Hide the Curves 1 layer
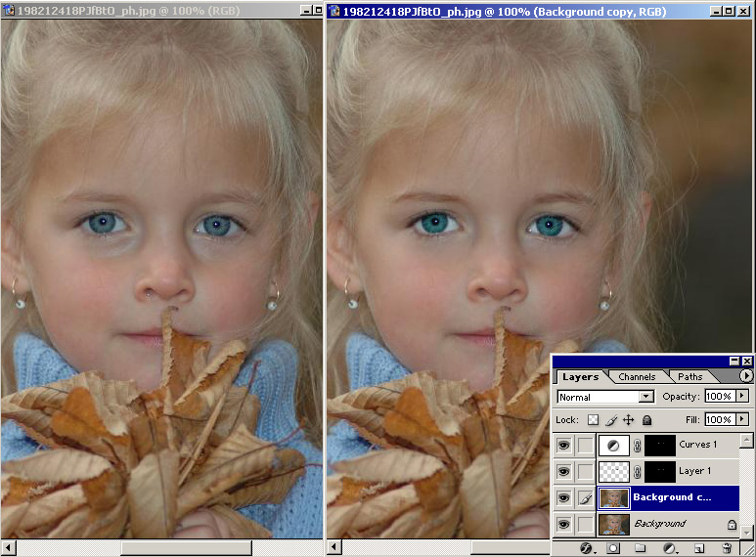 tap(563, 446)
